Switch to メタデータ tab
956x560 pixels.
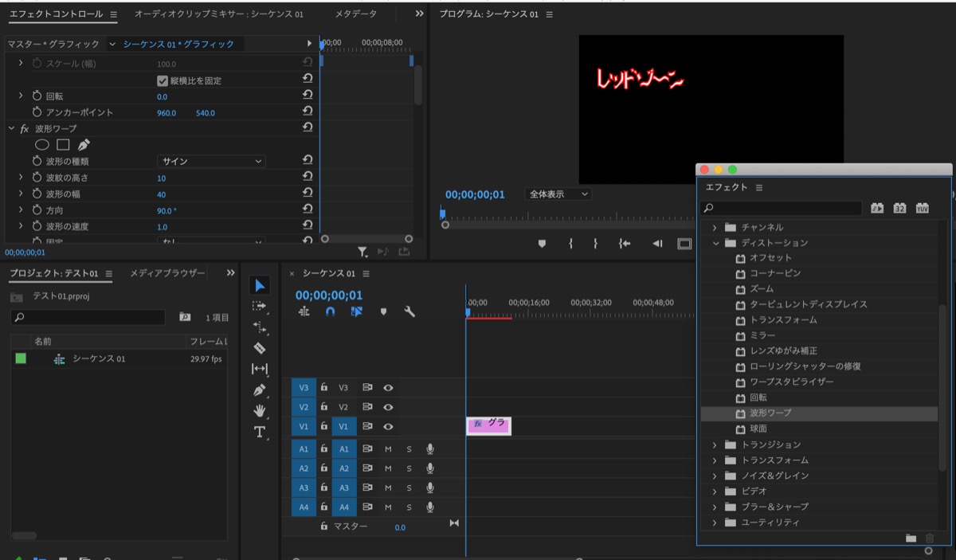pyautogui.click(x=356, y=14)
